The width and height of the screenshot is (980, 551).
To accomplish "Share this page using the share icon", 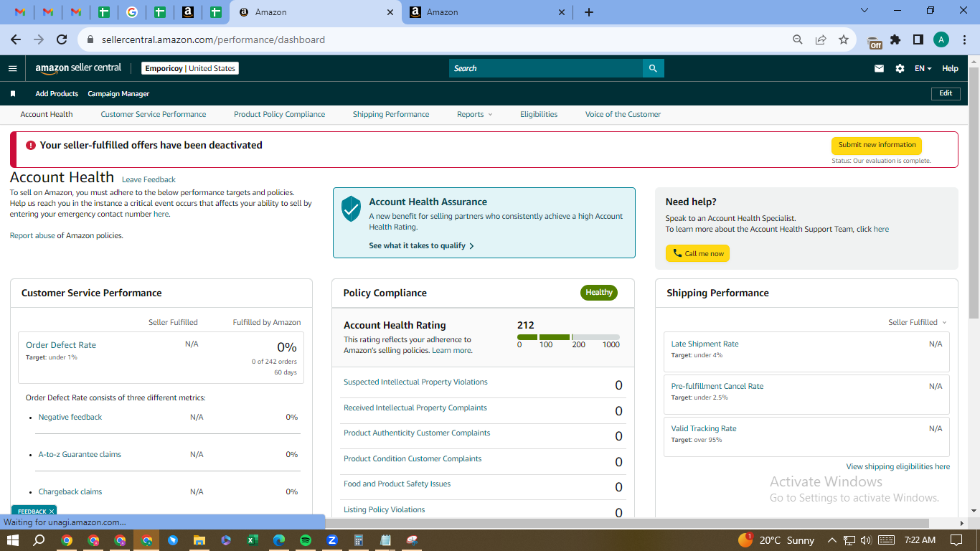I will pos(821,39).
